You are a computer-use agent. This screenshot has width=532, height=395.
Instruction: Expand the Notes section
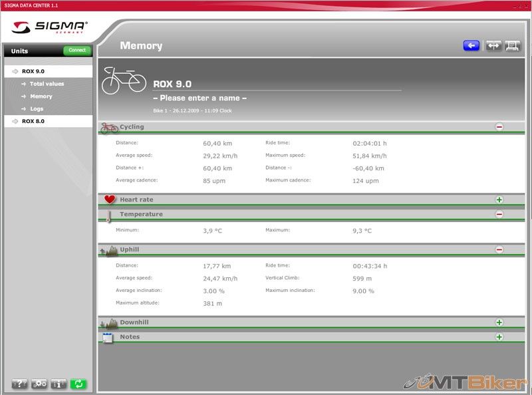(x=499, y=337)
